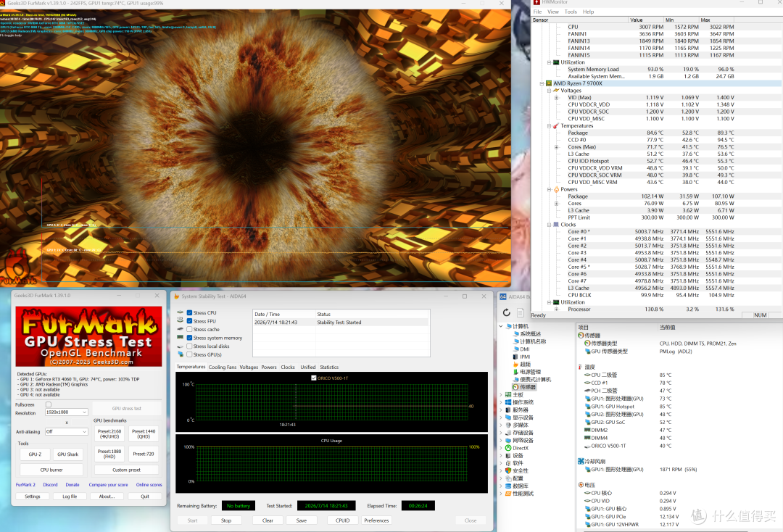Switch to the Voltages tab in AIDA64
Screen dimensions: 783x532
click(x=249, y=367)
